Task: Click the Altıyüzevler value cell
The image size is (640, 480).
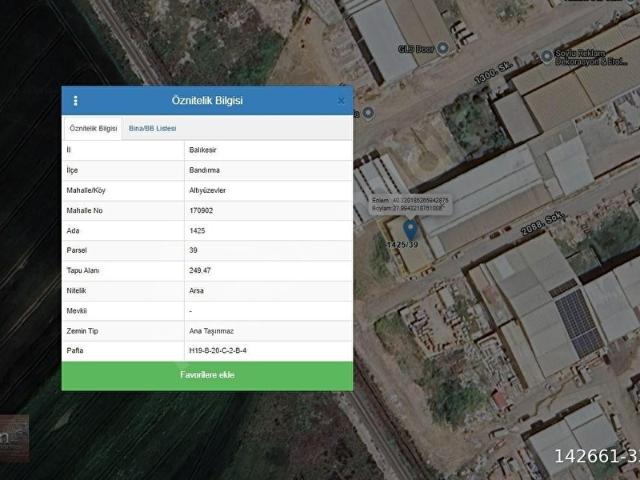Action: [x=269, y=190]
